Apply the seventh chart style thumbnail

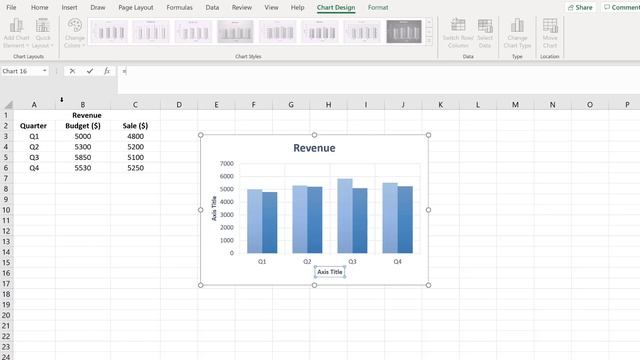tap(362, 31)
